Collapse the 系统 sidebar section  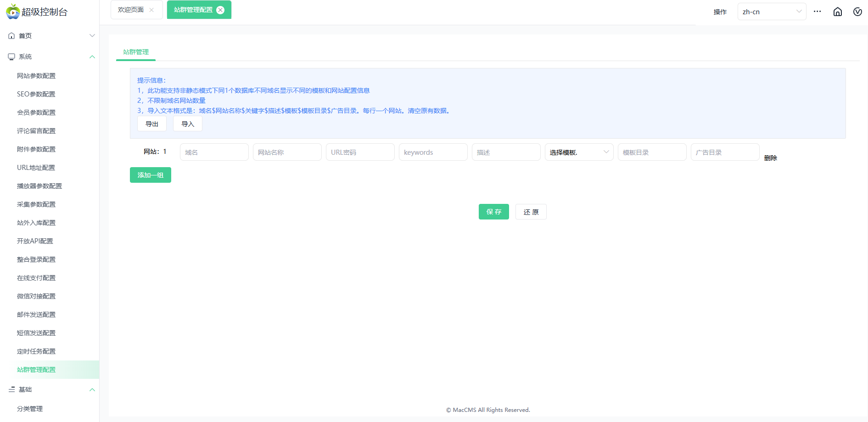click(x=92, y=57)
